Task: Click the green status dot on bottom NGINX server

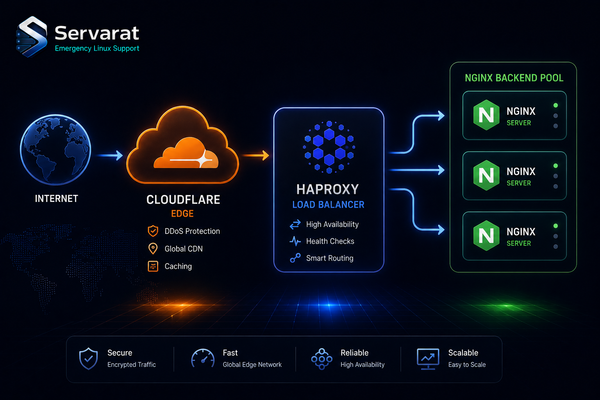Action: (x=556, y=226)
